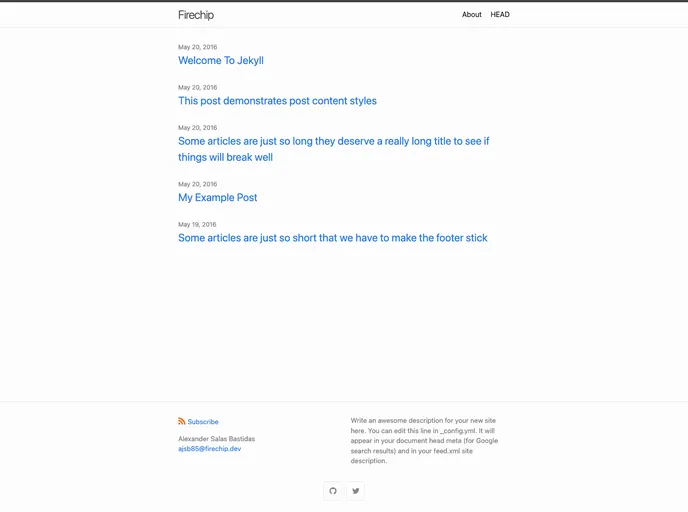Click the orange RSS feed icon
This screenshot has width=688, height=512.
(182, 422)
